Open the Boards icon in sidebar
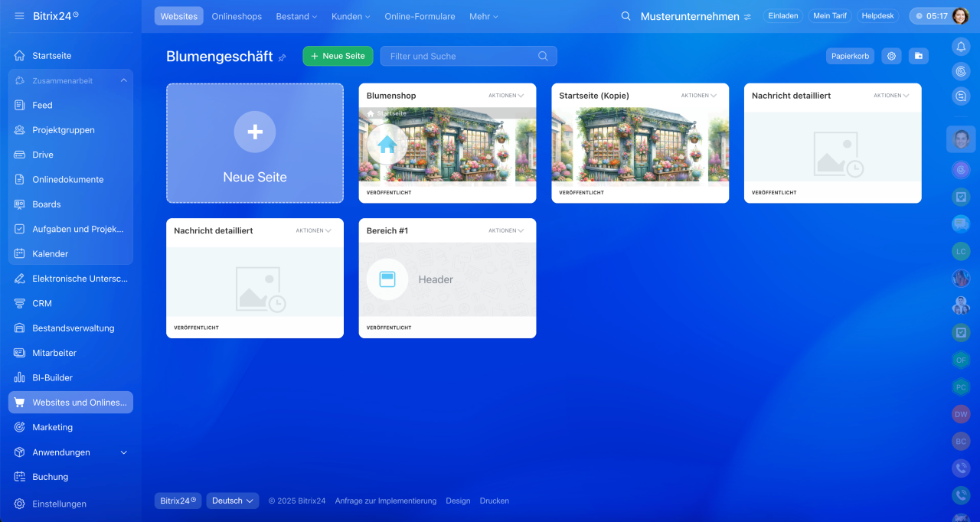Screen dimensions: 980x522 (x=20, y=204)
